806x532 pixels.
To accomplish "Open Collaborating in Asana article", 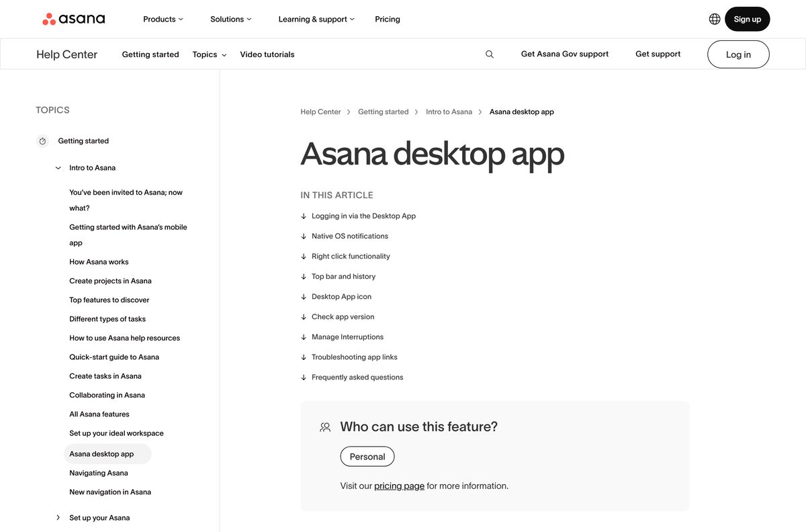I will click(107, 395).
